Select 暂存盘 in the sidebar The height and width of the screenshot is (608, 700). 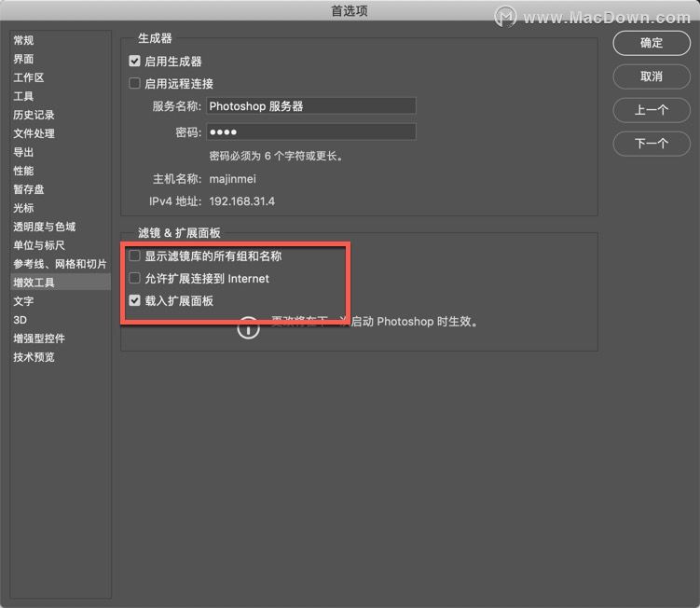(61, 189)
